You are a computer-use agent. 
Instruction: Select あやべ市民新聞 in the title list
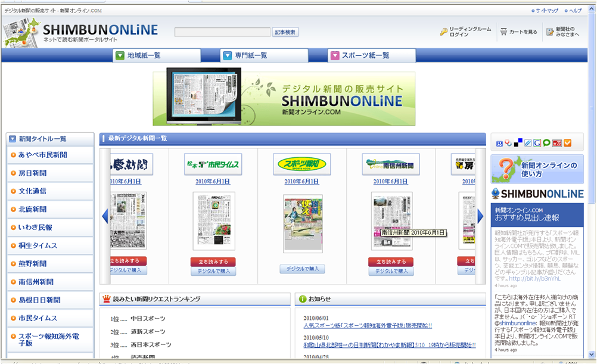tap(50, 155)
